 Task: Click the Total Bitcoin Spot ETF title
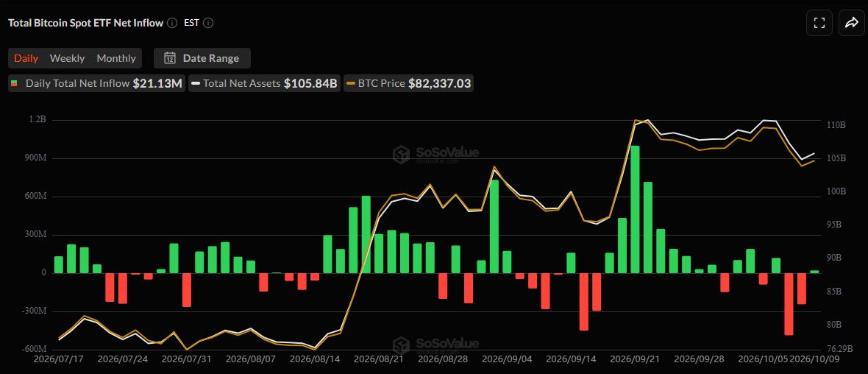(86, 23)
